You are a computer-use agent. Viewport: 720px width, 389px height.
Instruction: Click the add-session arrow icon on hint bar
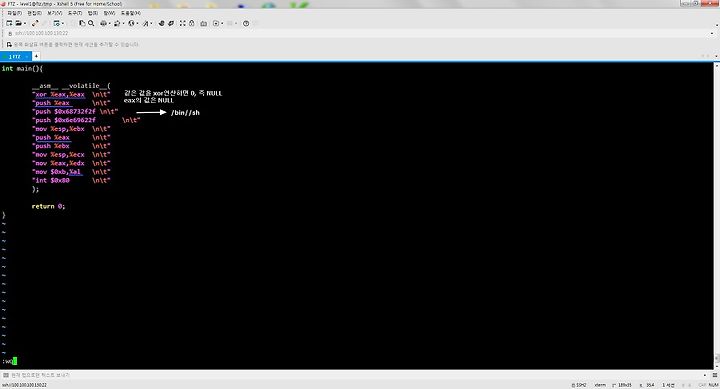click(9, 45)
